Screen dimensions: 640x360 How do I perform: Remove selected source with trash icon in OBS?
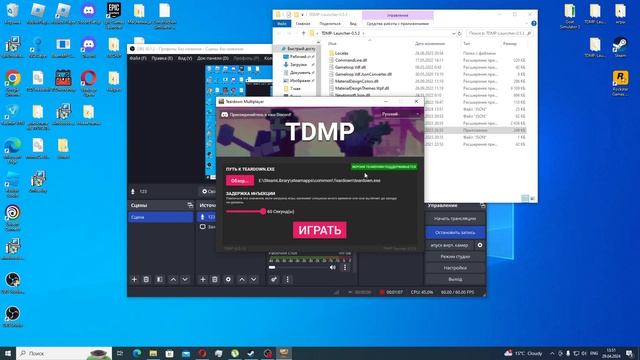coord(215,280)
